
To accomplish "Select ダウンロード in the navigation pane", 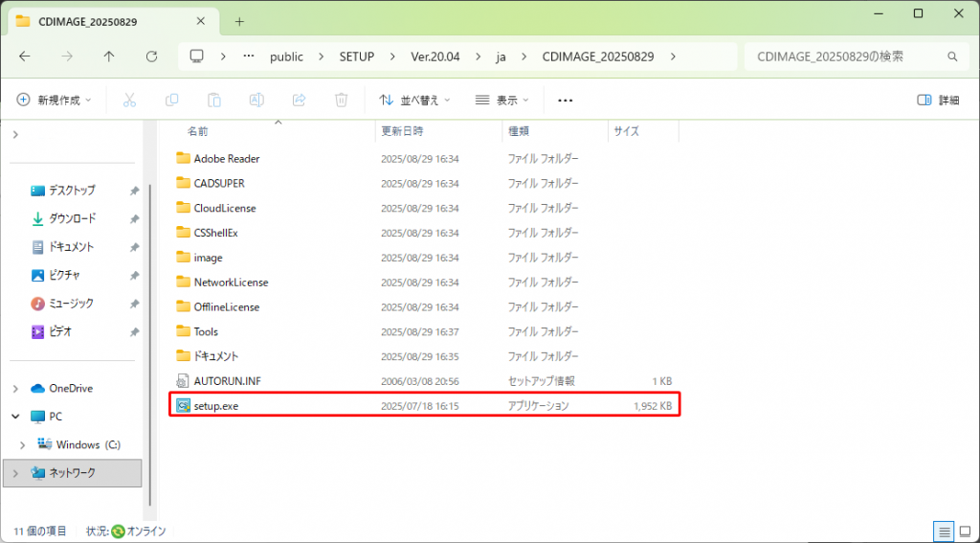I will 73,218.
